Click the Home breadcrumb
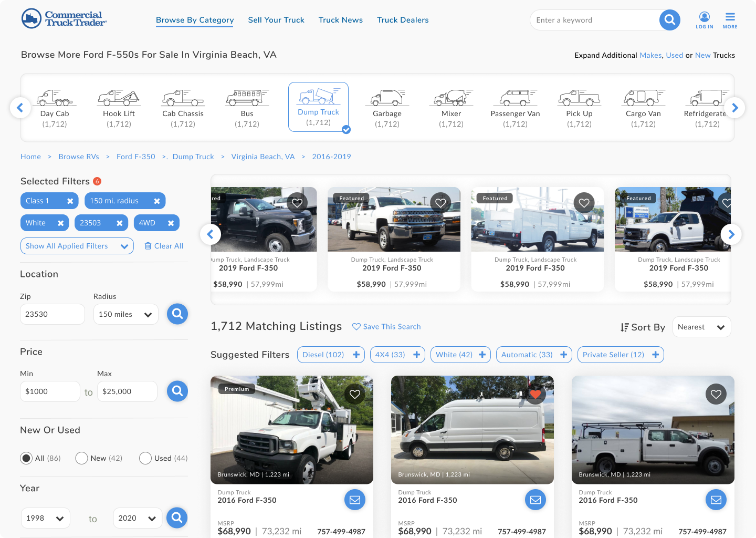The width and height of the screenshot is (756, 538). pyautogui.click(x=30, y=157)
